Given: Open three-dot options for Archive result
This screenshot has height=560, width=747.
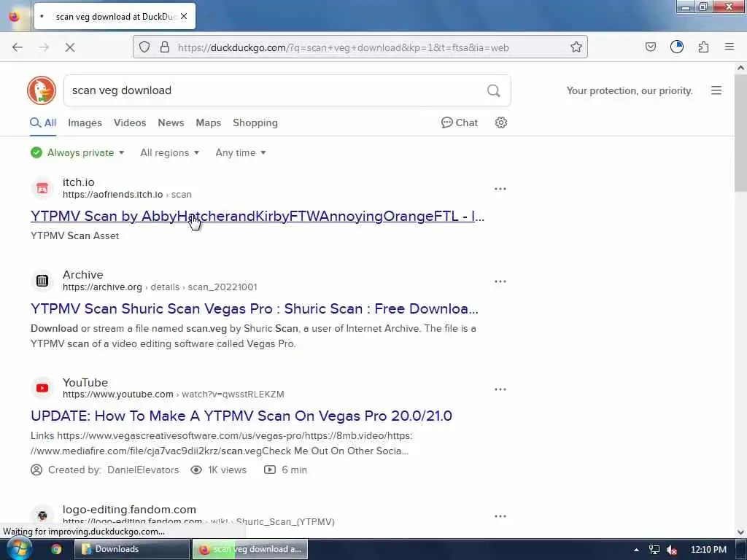Looking at the screenshot, I should coord(500,281).
